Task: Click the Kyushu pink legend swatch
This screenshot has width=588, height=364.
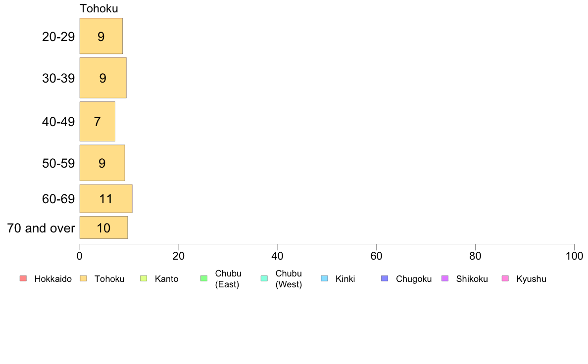Action: (505, 278)
